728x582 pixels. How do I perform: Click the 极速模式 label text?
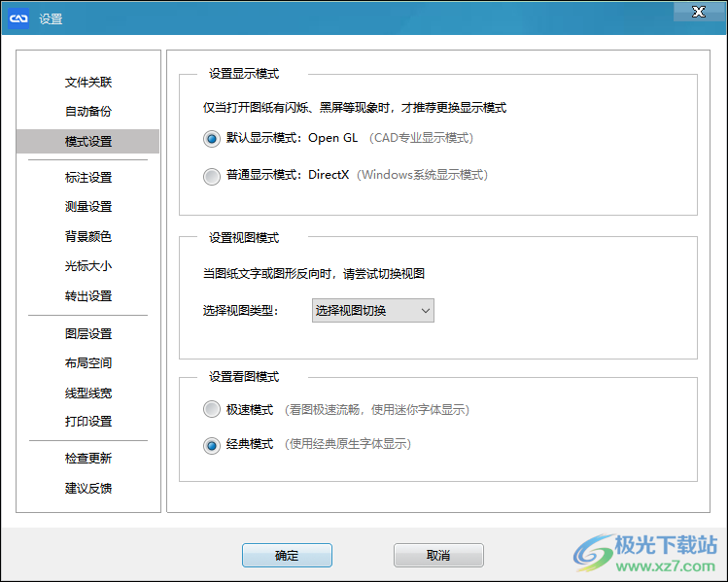coord(250,410)
